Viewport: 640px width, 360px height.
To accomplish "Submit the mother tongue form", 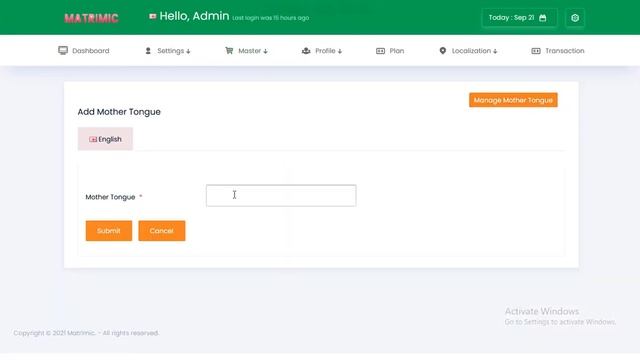I will coord(109,231).
